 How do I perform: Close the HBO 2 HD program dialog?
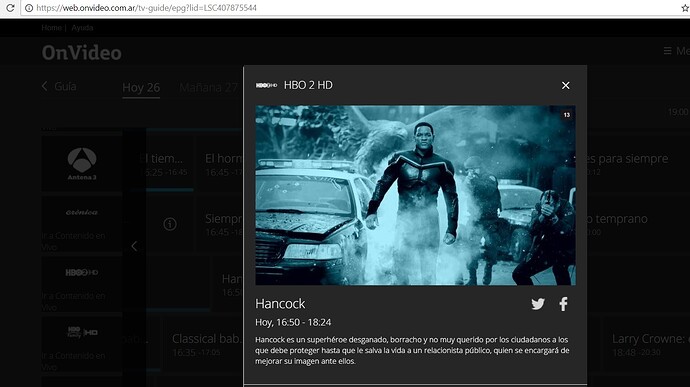click(x=565, y=85)
